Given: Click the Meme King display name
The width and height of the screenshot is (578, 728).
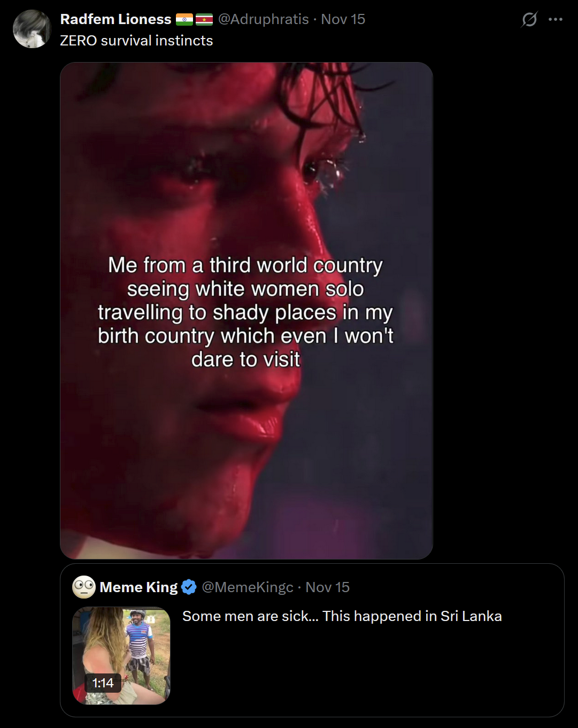Looking at the screenshot, I should (x=138, y=587).
